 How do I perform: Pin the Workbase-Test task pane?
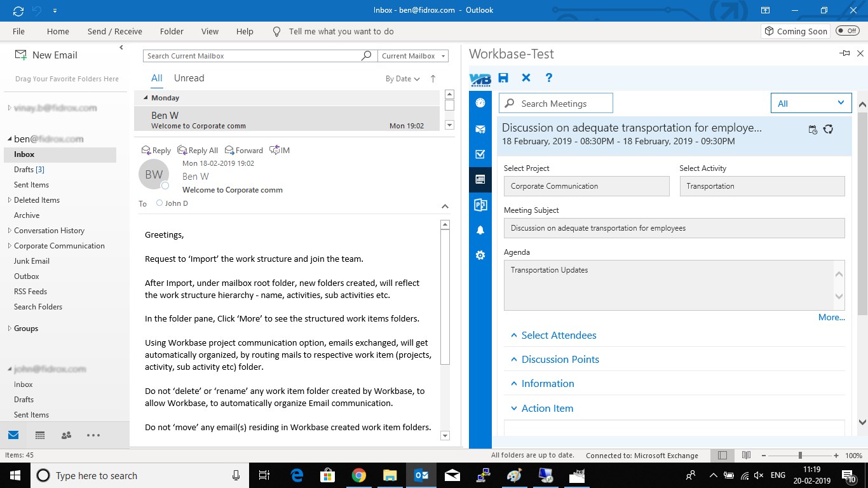pos(844,54)
